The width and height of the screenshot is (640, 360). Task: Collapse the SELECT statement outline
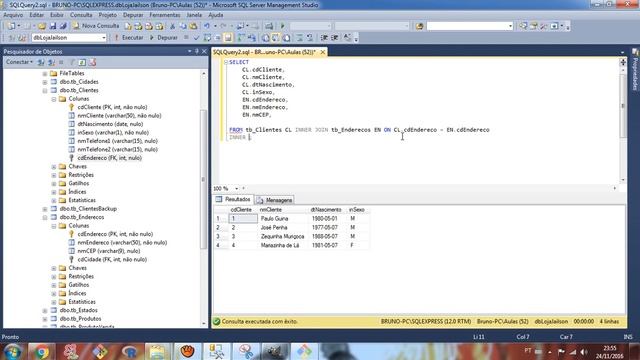pos(226,62)
